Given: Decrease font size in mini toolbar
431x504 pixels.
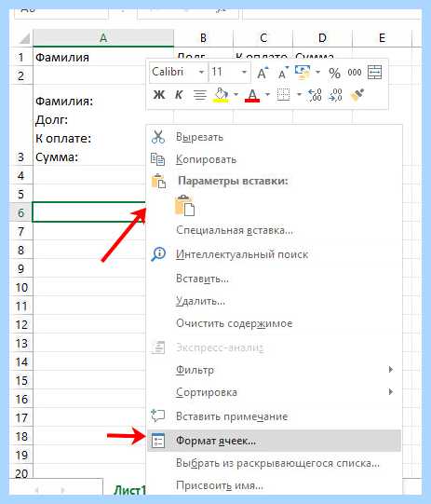Looking at the screenshot, I should pyautogui.click(x=283, y=73).
